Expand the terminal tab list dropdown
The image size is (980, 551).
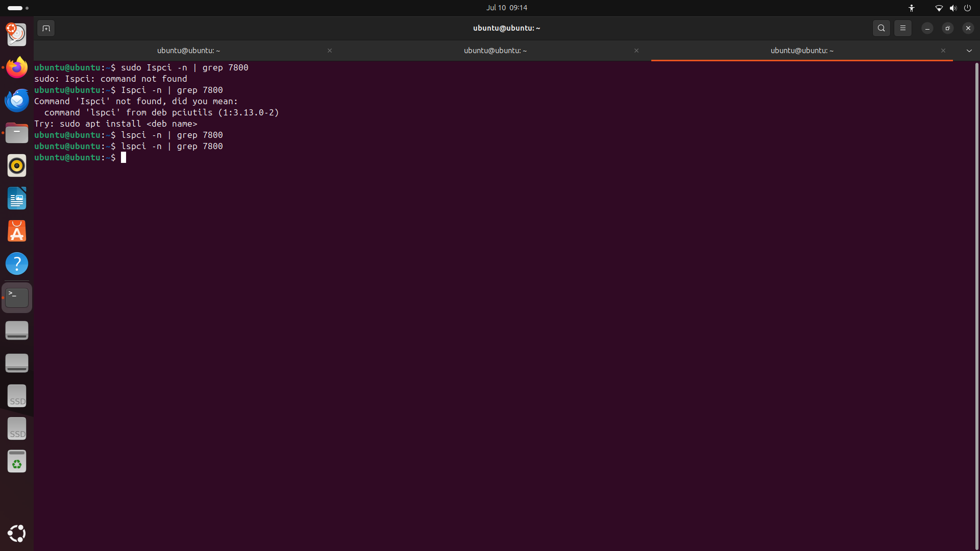(969, 51)
